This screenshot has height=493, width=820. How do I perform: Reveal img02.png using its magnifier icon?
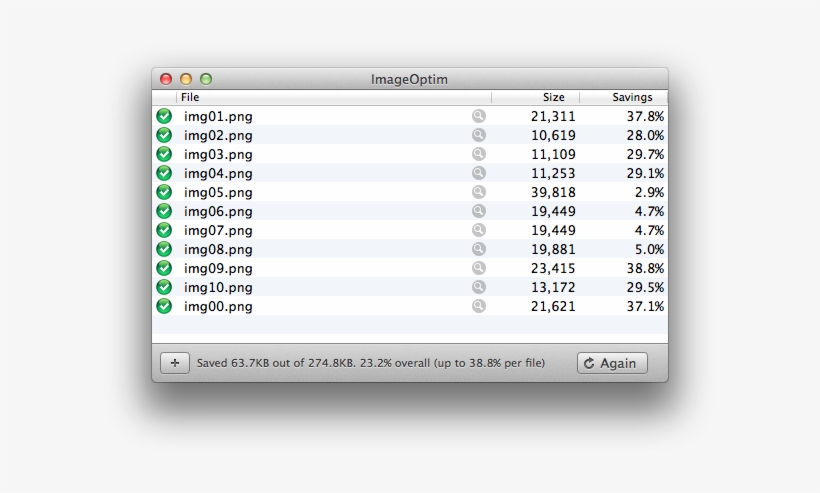[479, 135]
